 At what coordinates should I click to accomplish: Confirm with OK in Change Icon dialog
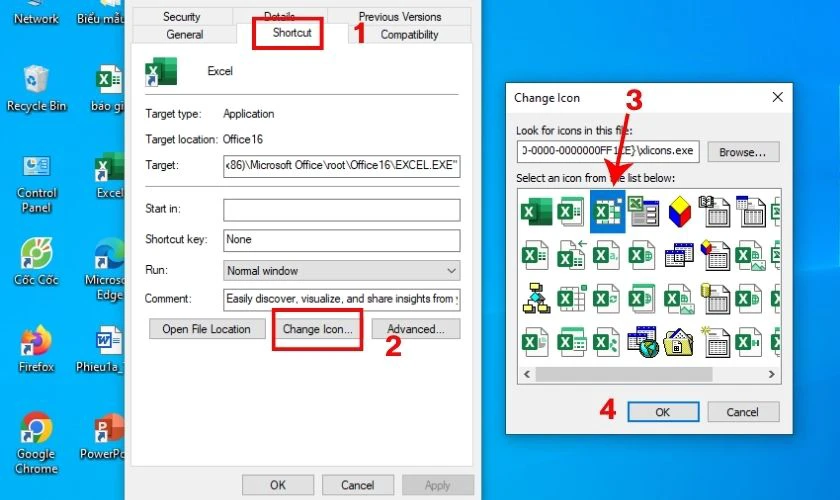663,412
